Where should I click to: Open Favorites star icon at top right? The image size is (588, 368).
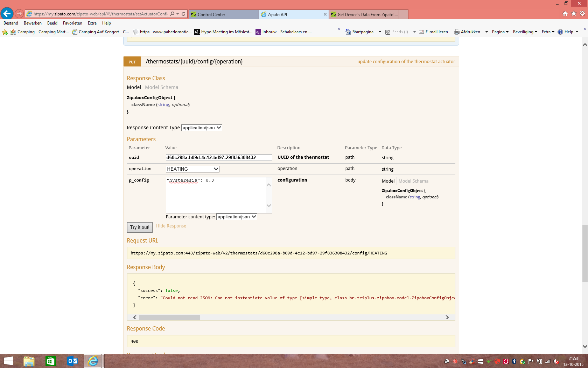click(574, 14)
